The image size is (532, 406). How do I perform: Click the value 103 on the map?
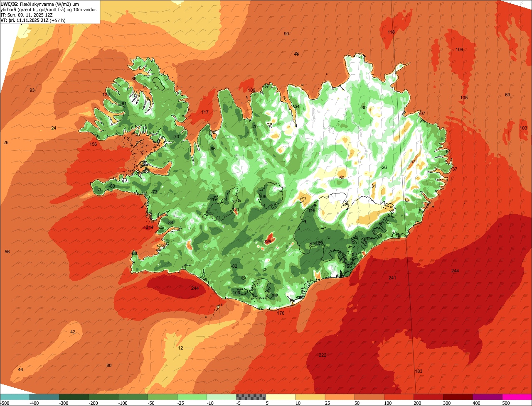coord(523,128)
